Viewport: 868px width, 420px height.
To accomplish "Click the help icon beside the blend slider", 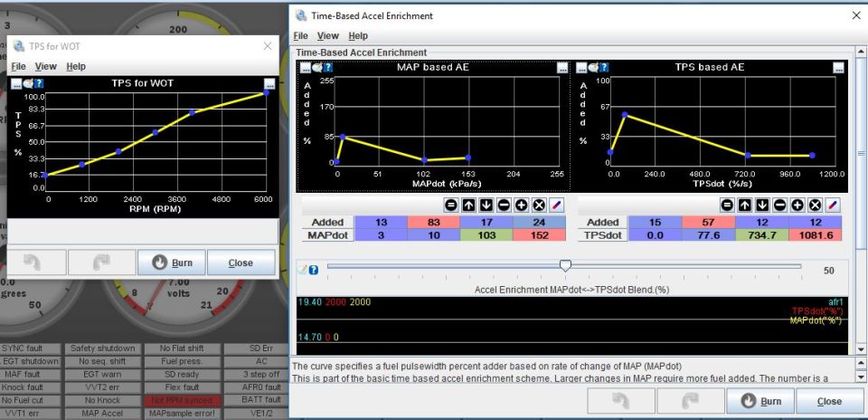I will pos(314,270).
